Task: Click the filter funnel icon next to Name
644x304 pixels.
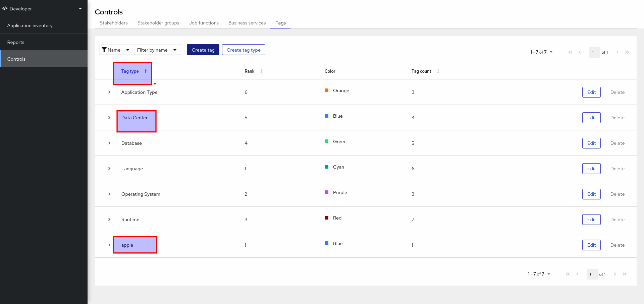Action: (104, 50)
